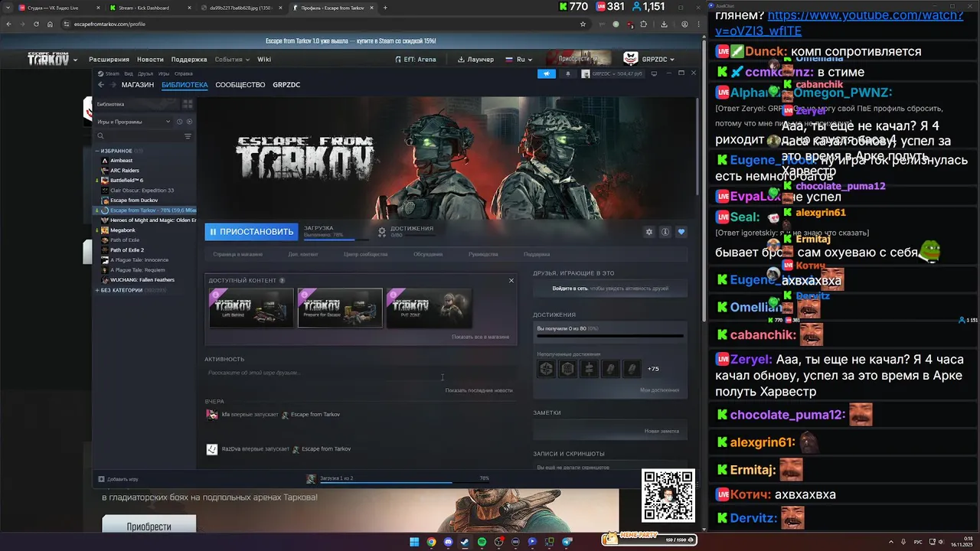Open Игры menu in Steam
Screen dimensions: 980x551
(x=164, y=73)
